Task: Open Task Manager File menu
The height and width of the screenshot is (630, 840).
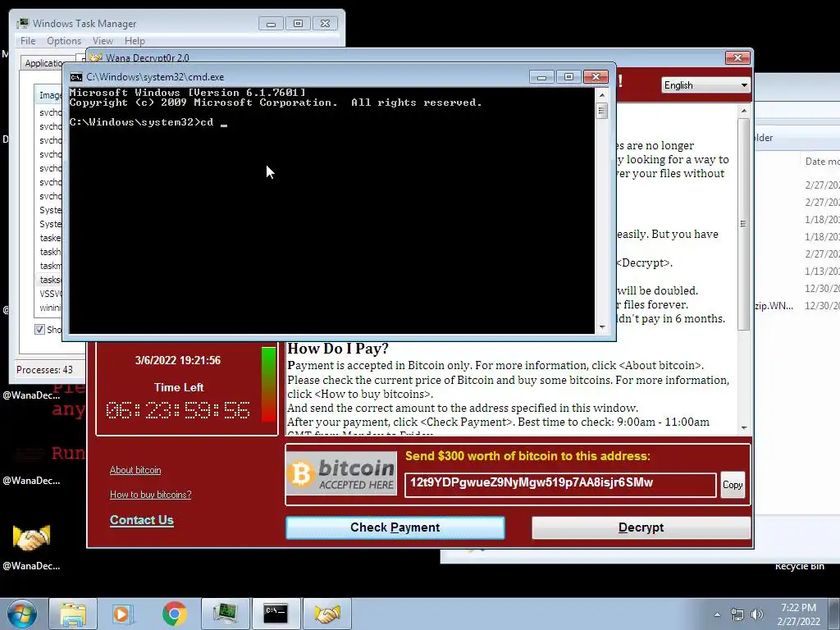Action: 28,41
